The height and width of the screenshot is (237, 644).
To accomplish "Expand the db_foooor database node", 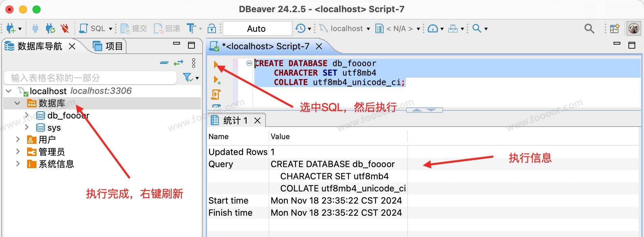I will coord(27,115).
